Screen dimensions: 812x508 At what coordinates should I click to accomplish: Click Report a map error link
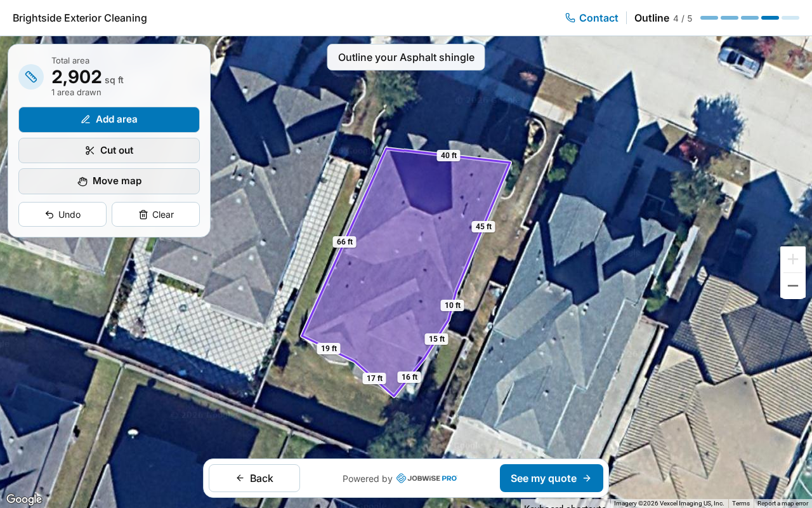click(x=782, y=504)
